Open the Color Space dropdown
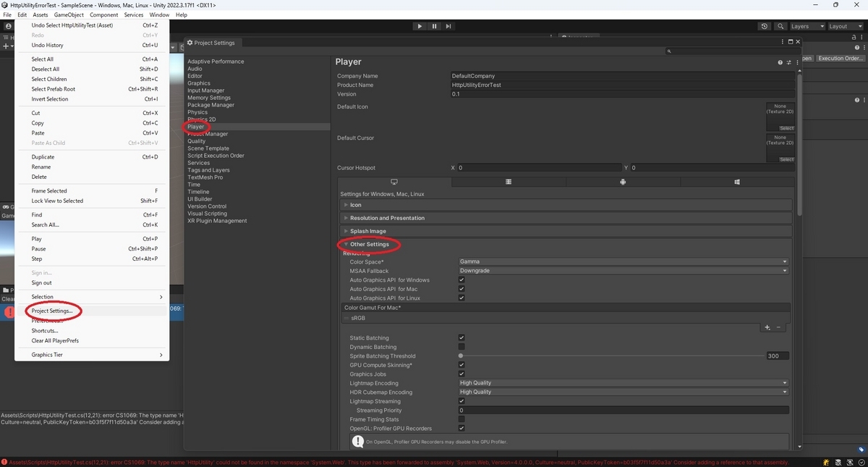868x467 pixels. click(x=624, y=261)
